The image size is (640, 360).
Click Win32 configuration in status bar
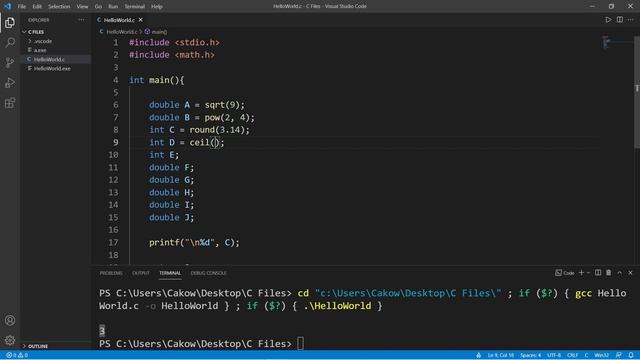602,355
